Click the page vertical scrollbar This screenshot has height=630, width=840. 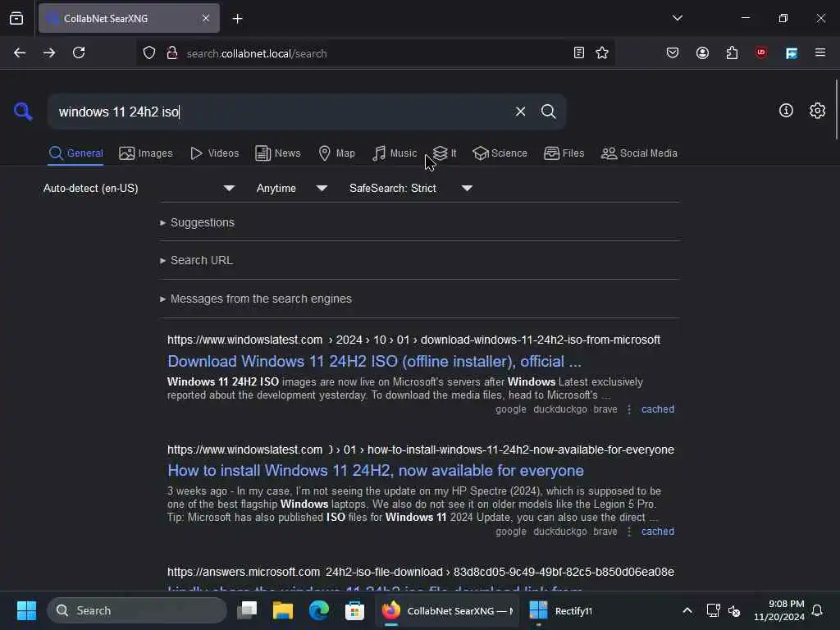[x=836, y=109]
